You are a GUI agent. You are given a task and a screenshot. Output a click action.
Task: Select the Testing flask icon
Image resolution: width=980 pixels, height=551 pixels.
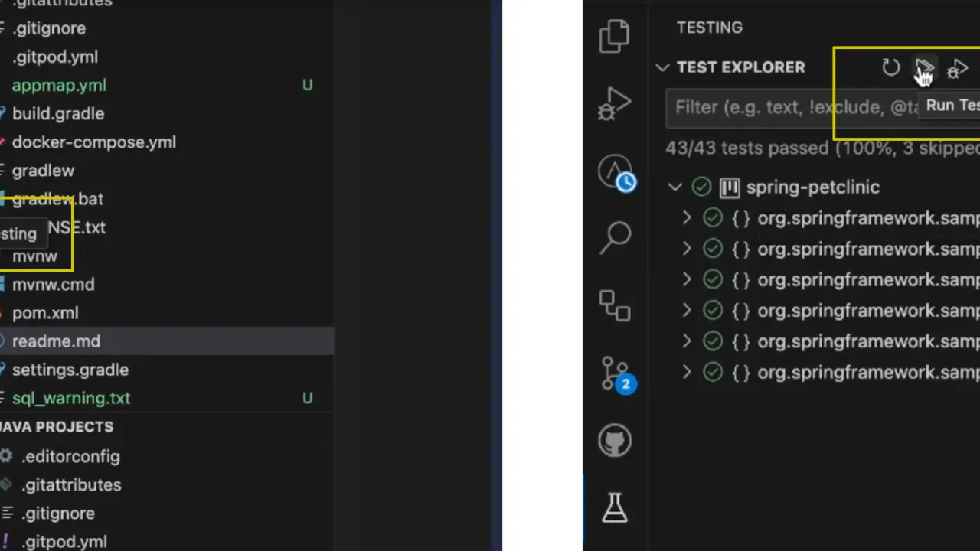tap(615, 507)
